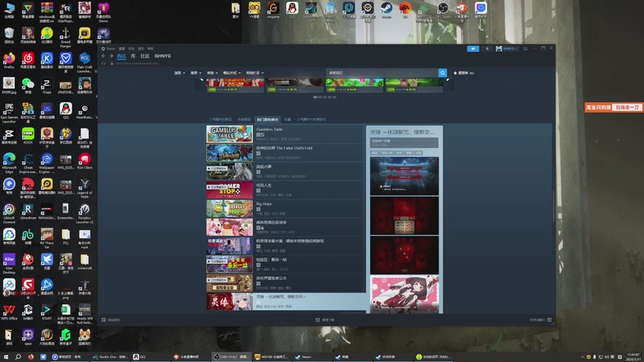
Task: Open the Library tab in Steam navigation
Action: 133,56
